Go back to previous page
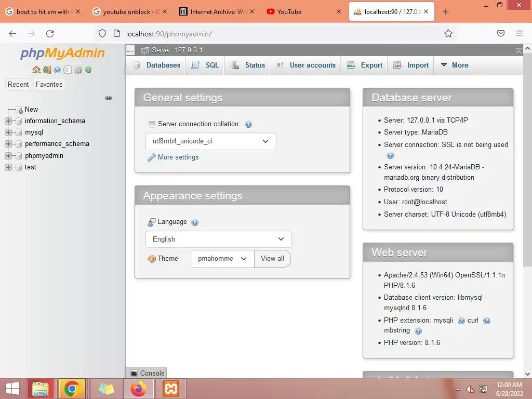The height and width of the screenshot is (399, 532). coord(12,34)
